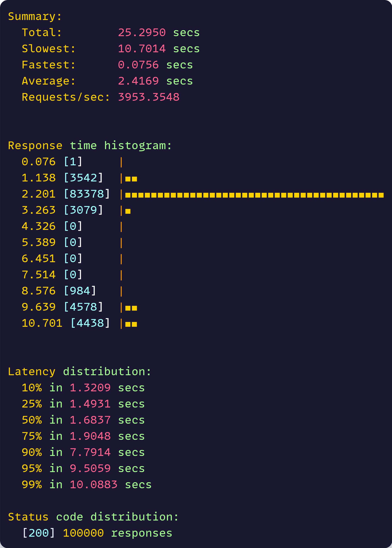Click the Latency distribution heading
Image resolution: width=392 pixels, height=548 pixels.
80,372
